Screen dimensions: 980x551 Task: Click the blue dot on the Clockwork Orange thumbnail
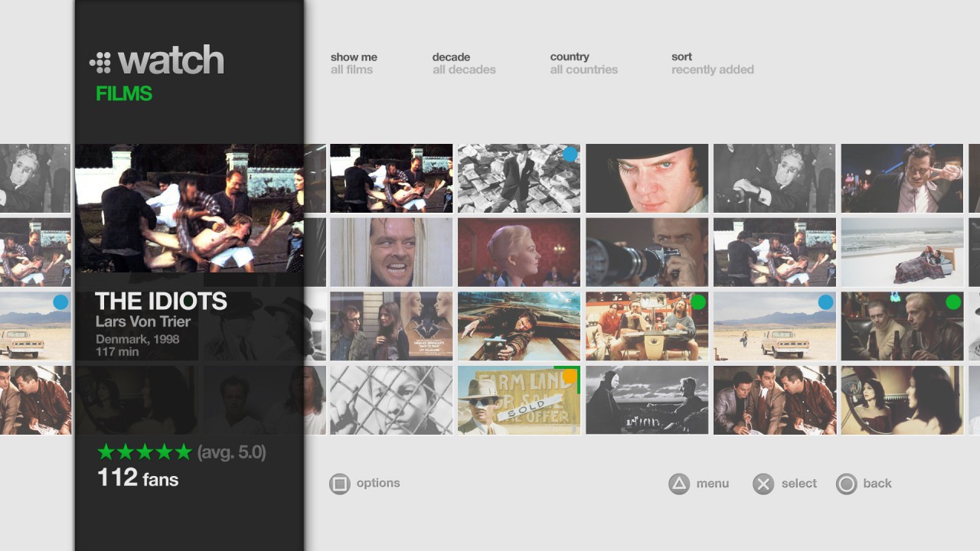click(570, 155)
